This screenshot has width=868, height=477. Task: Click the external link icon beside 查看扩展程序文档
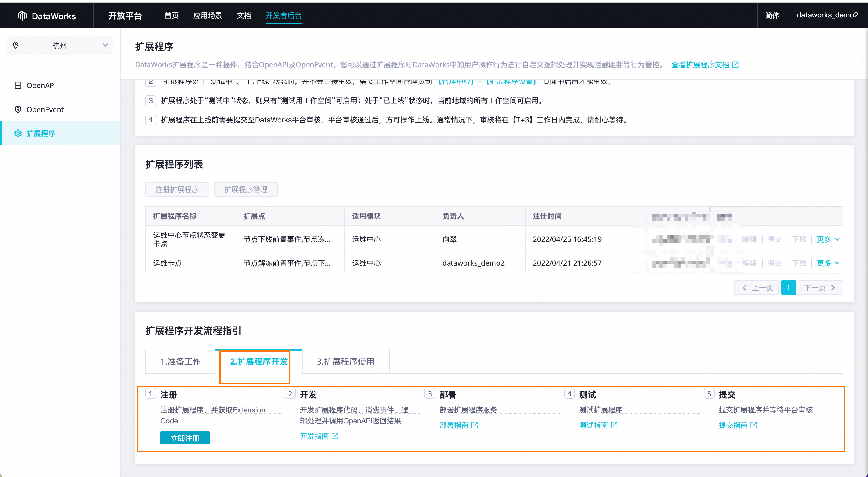point(736,65)
